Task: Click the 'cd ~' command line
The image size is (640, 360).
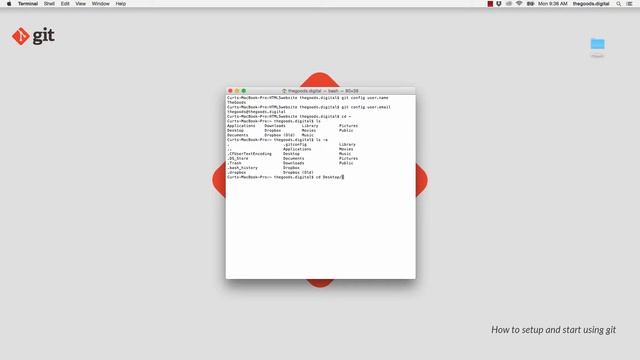Action: [289, 116]
